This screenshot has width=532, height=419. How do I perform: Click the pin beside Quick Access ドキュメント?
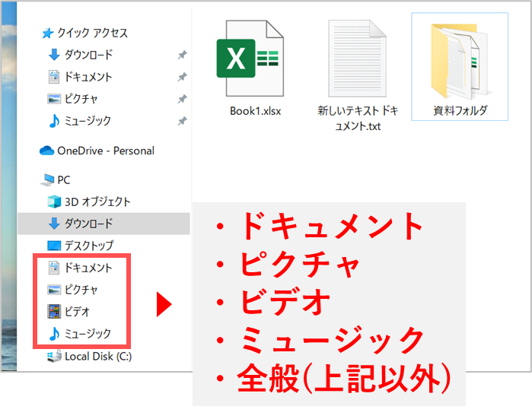click(x=182, y=77)
